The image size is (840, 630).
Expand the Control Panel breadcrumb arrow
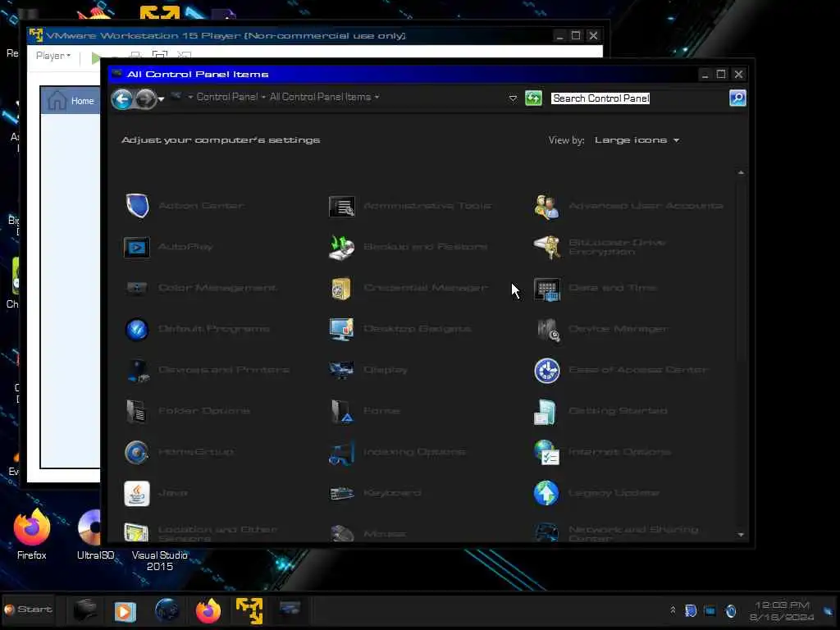[263, 97]
